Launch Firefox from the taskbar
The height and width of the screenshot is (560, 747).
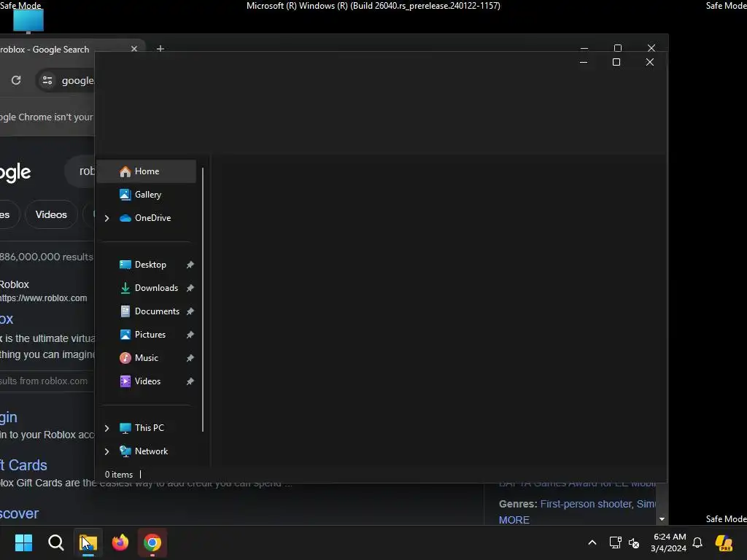[x=120, y=542]
